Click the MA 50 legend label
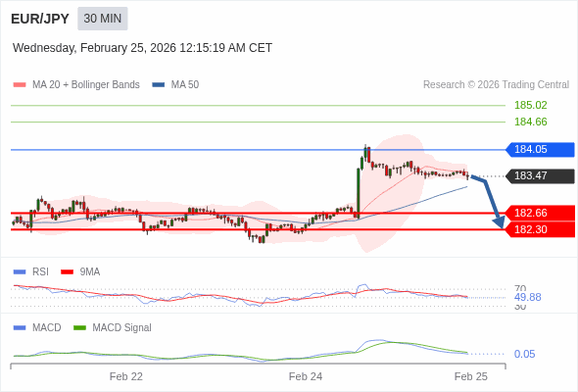Screen dimensions: 578x392 [x=185, y=85]
